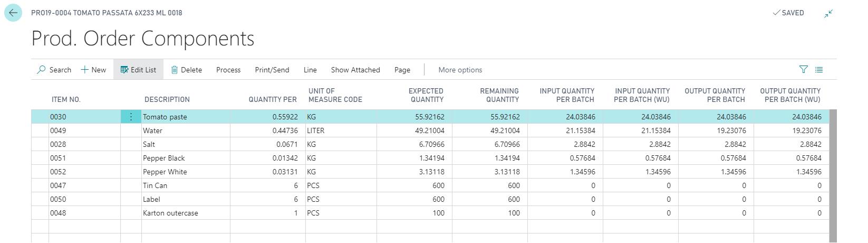Expand the Process menu
The image size is (868, 243).
[228, 70]
